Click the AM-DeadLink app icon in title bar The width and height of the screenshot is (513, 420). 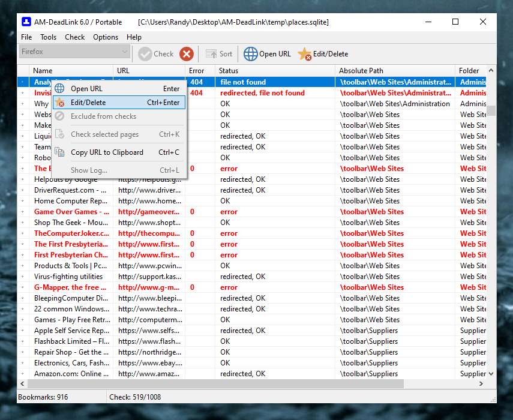pos(26,22)
